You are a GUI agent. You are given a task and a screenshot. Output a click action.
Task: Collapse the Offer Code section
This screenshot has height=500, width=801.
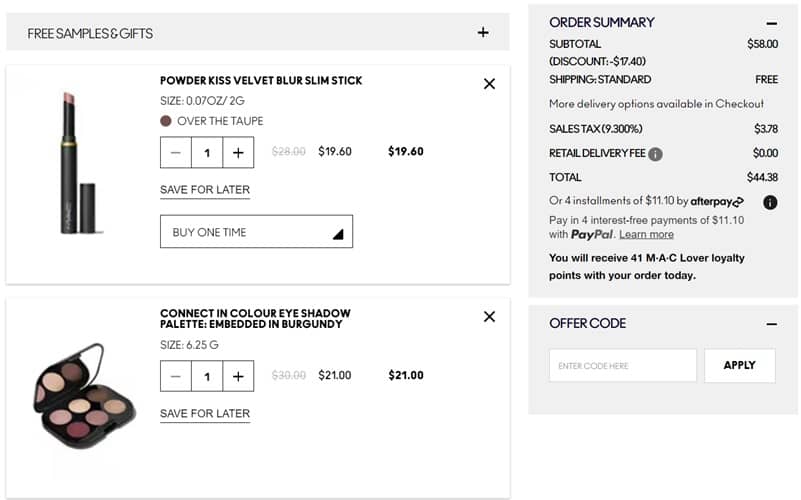point(771,324)
